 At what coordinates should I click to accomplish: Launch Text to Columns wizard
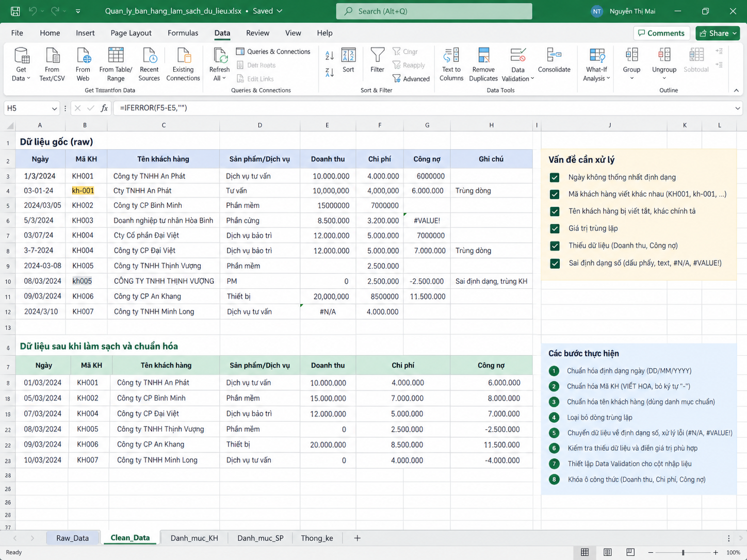[451, 64]
